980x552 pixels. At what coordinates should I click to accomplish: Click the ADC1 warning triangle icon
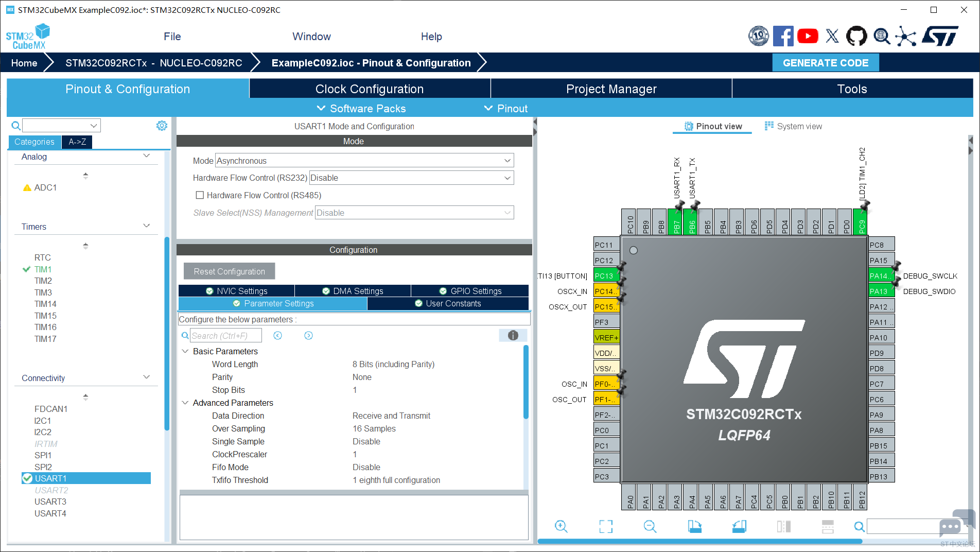click(27, 187)
